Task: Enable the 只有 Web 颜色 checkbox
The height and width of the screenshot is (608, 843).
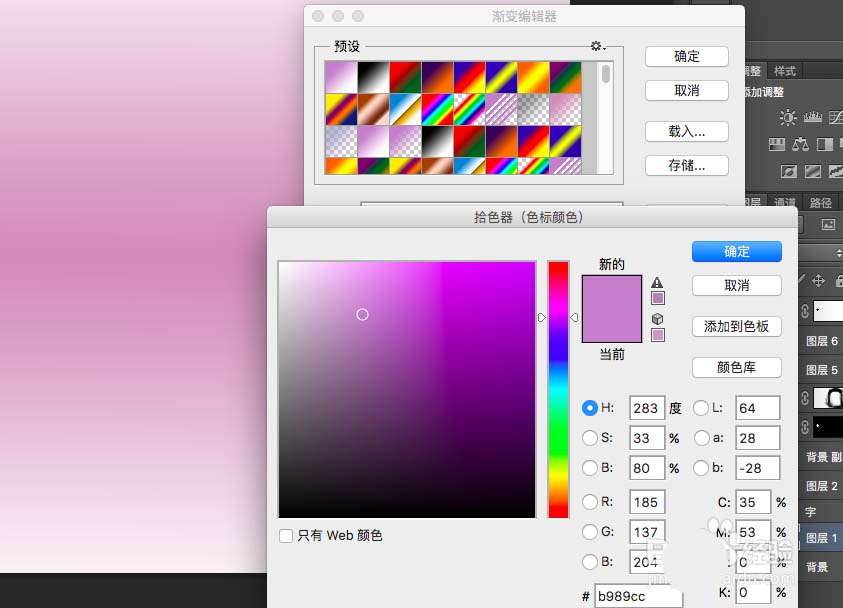Action: 286,535
